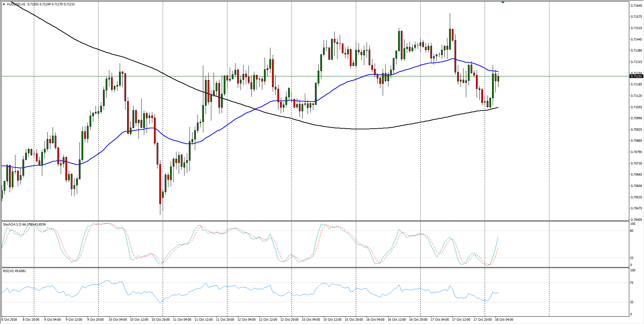The image size is (644, 324).
Task: Click the 15 Oct 04:00 time axis label
Action: click(x=311, y=320)
